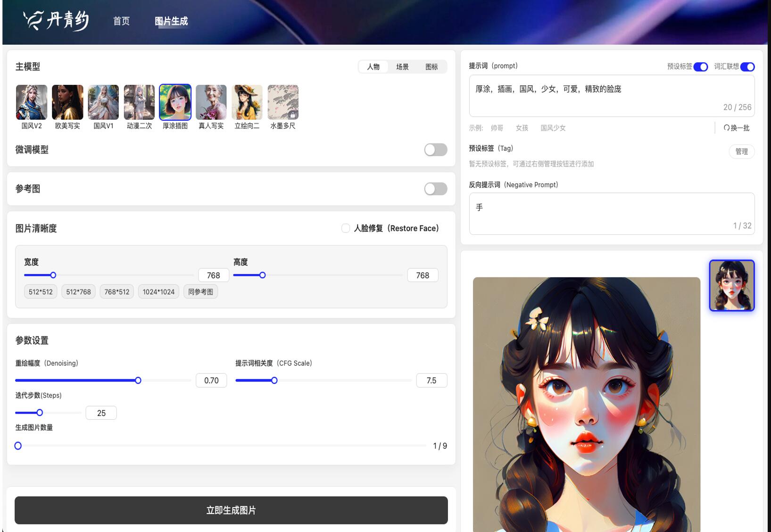Screen dimensions: 771x532
Task: Click the 重绘幅度 Denoising slider handle
Action: pos(138,381)
